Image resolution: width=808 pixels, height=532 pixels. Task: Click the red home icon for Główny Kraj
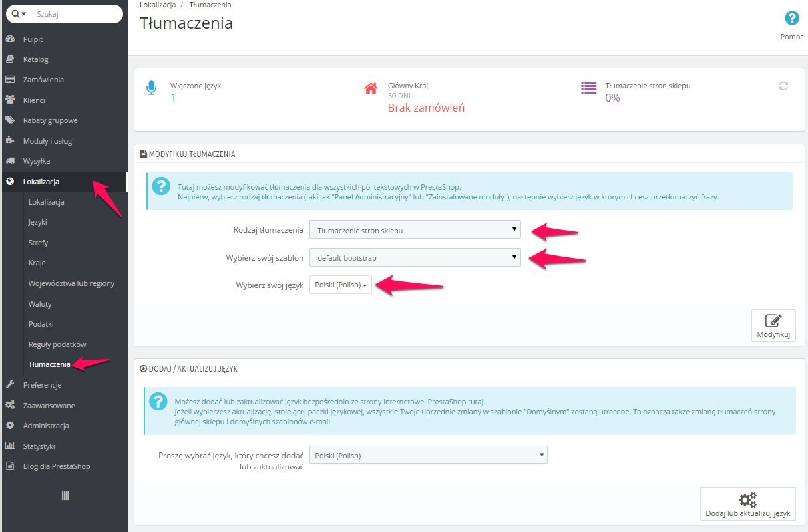tap(371, 88)
